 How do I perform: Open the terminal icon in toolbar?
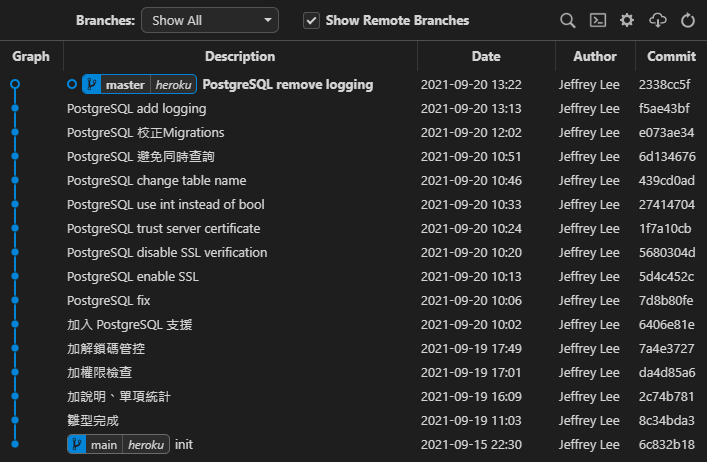(x=597, y=20)
